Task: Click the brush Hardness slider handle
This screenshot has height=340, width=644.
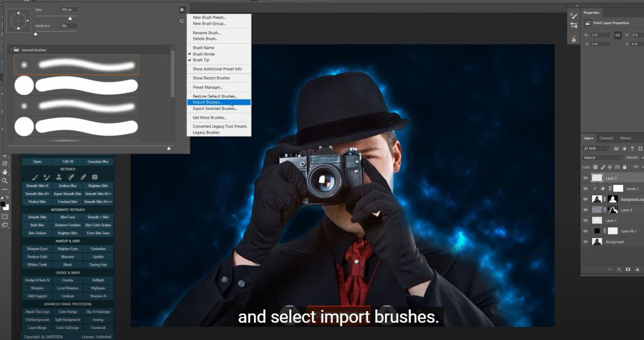Action: coord(36,34)
